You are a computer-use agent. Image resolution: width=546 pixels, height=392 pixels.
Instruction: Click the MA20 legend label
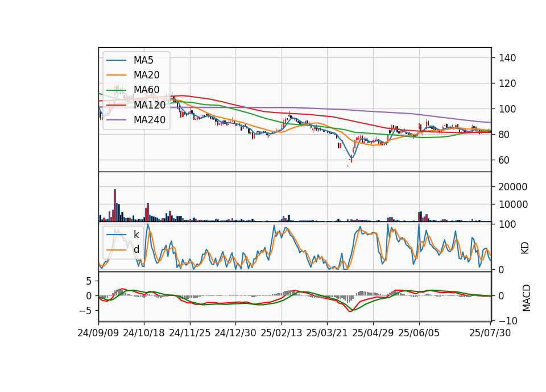(146, 75)
